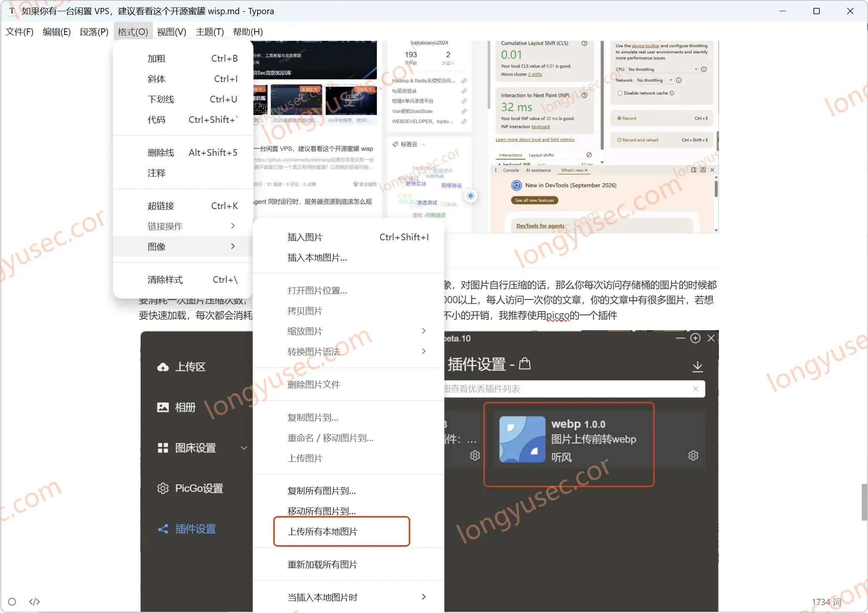Image resolution: width=868 pixels, height=613 pixels.
Task: Click the 上传区 cloud icon in PicGo sidebar
Action: pyautogui.click(x=163, y=367)
